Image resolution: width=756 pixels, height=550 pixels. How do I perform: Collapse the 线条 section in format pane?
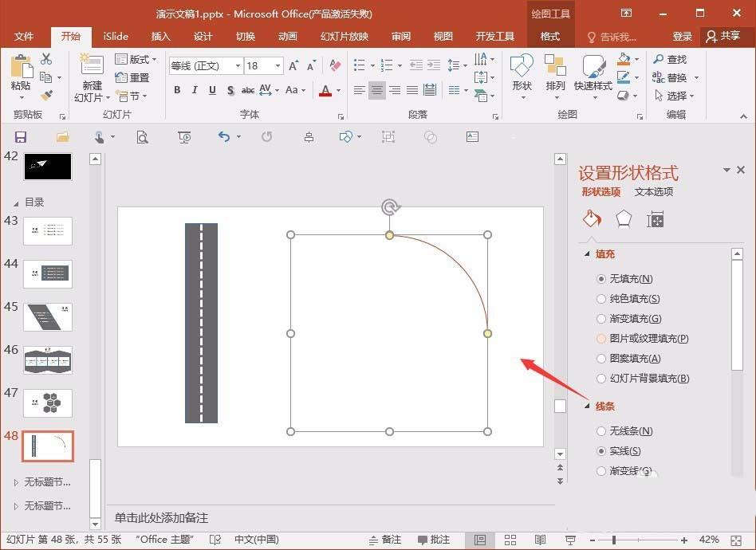click(588, 406)
